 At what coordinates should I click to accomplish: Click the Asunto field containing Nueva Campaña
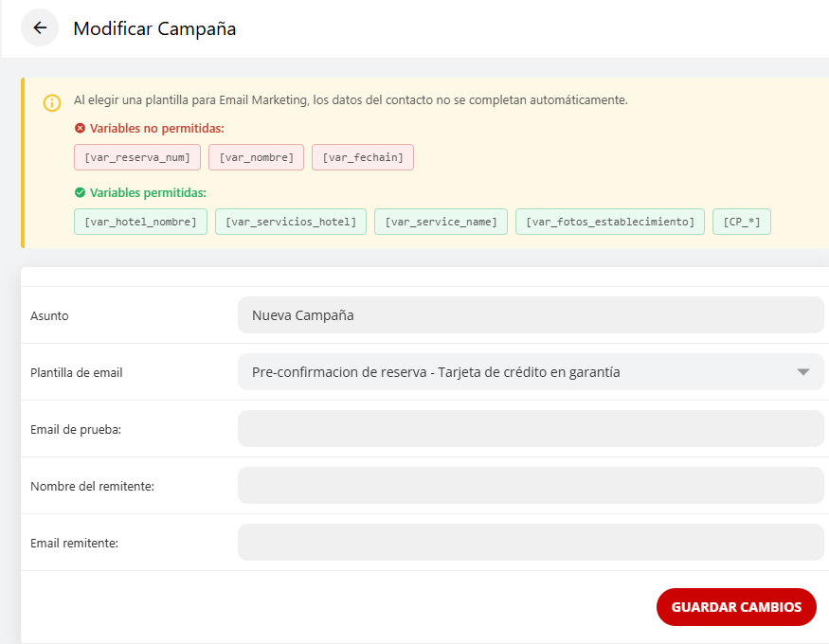point(531,315)
